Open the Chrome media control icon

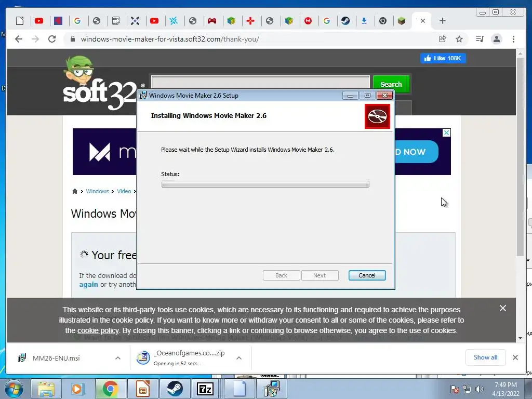480,39
